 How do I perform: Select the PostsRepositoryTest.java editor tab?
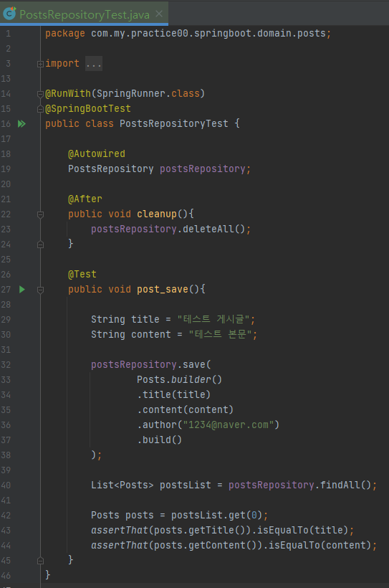pyautogui.click(x=85, y=14)
